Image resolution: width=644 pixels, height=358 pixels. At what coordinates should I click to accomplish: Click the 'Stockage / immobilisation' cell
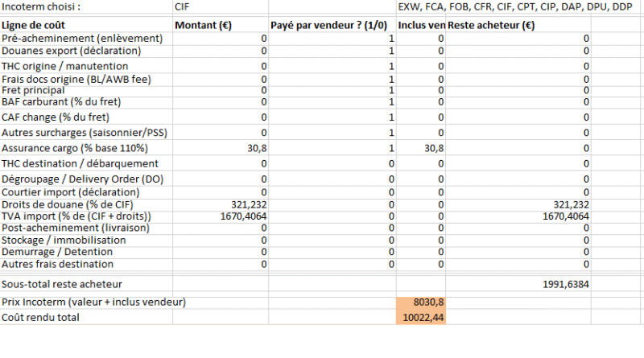point(86,241)
